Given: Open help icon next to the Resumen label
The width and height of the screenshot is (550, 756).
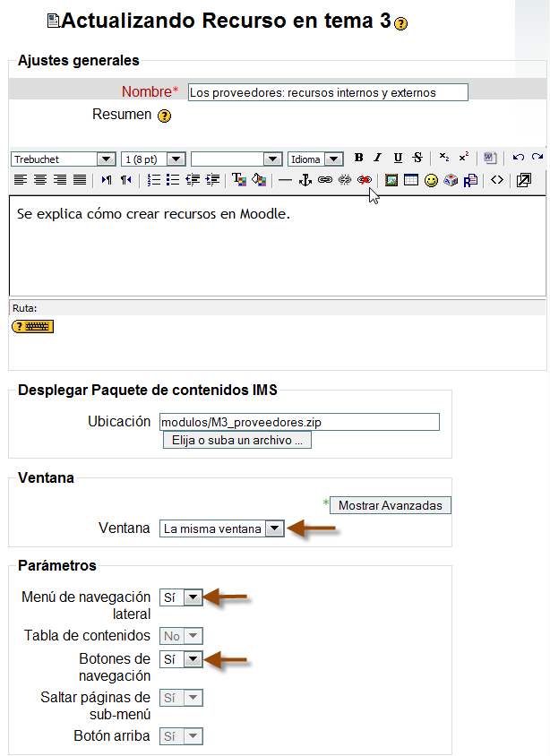Looking at the screenshot, I should click(x=164, y=116).
